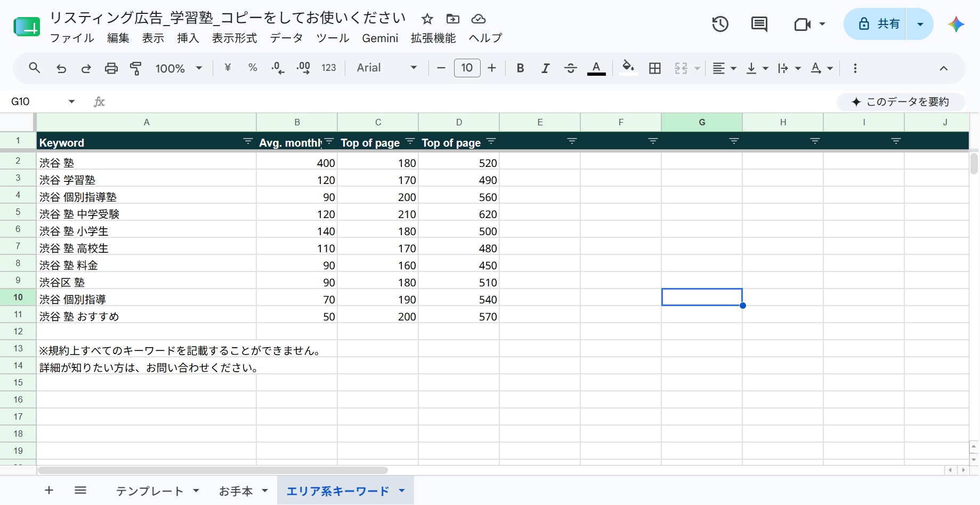Format as yen currency

228,68
